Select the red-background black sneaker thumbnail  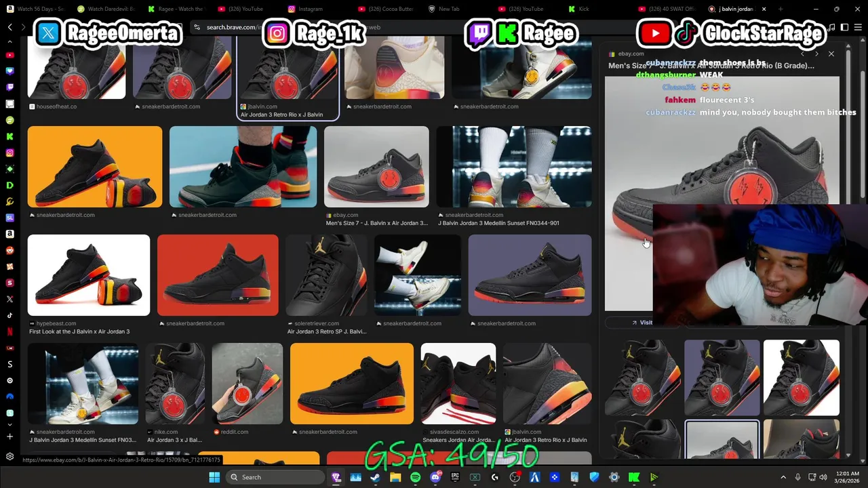[218, 275]
